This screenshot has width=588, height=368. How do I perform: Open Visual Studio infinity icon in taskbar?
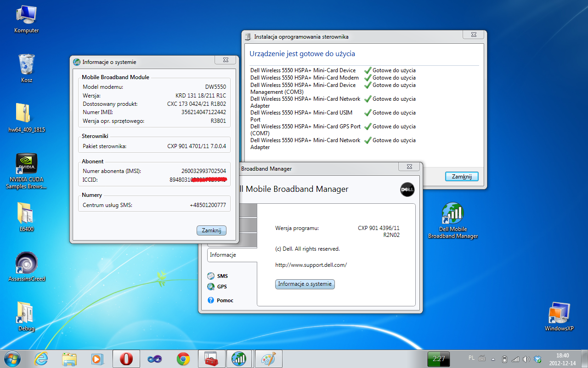pos(154,359)
